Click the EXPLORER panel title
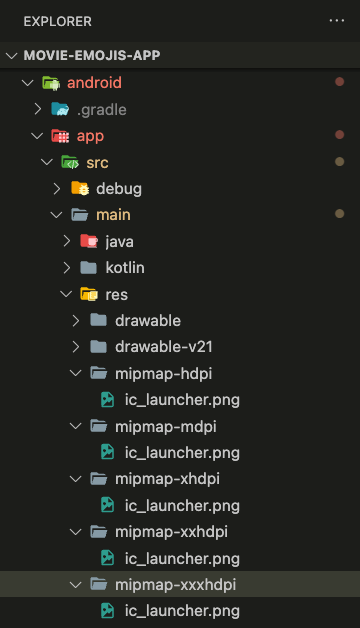Image resolution: width=360 pixels, height=628 pixels. tap(58, 21)
